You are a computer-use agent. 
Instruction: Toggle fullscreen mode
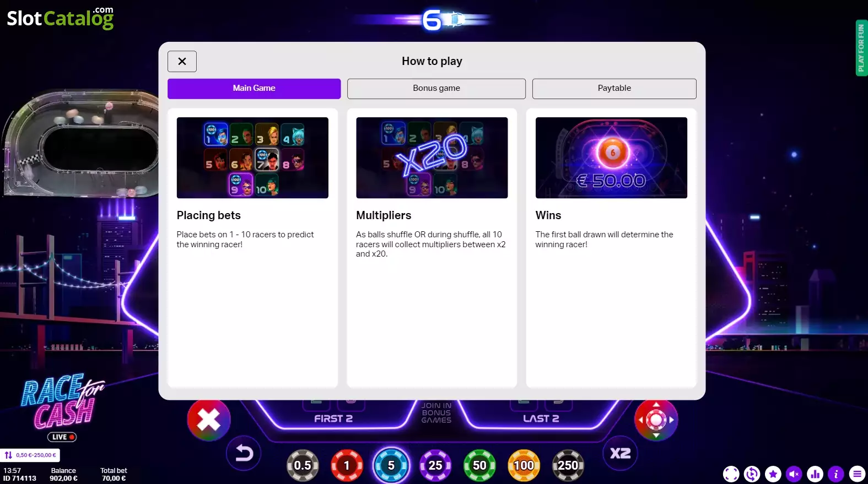tap(731, 474)
